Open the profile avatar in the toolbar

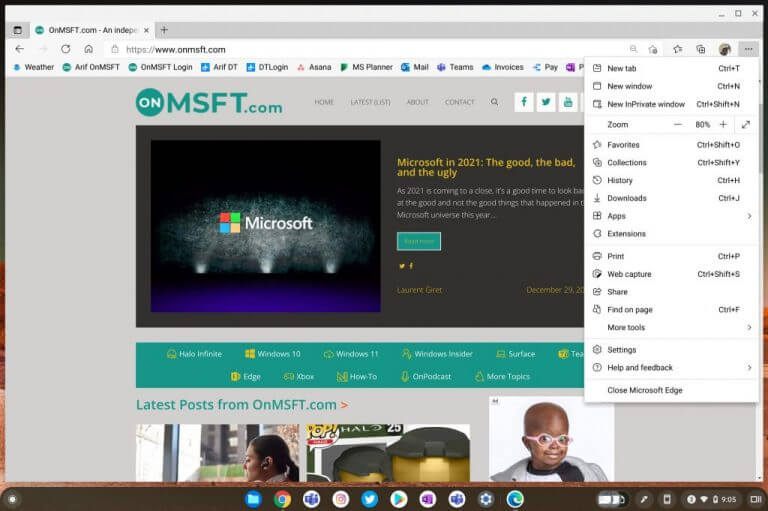[724, 49]
